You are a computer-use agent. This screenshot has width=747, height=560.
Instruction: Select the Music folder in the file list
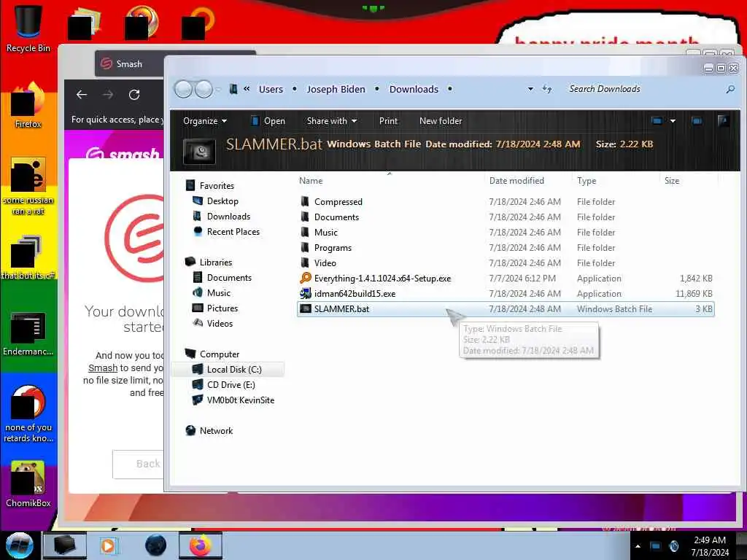click(505, 232)
